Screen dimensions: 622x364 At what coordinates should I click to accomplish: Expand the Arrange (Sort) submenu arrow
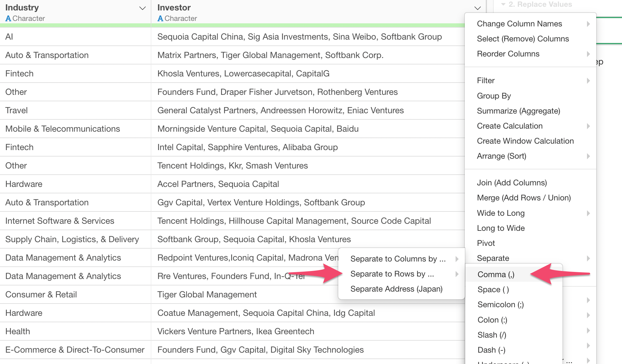point(588,156)
